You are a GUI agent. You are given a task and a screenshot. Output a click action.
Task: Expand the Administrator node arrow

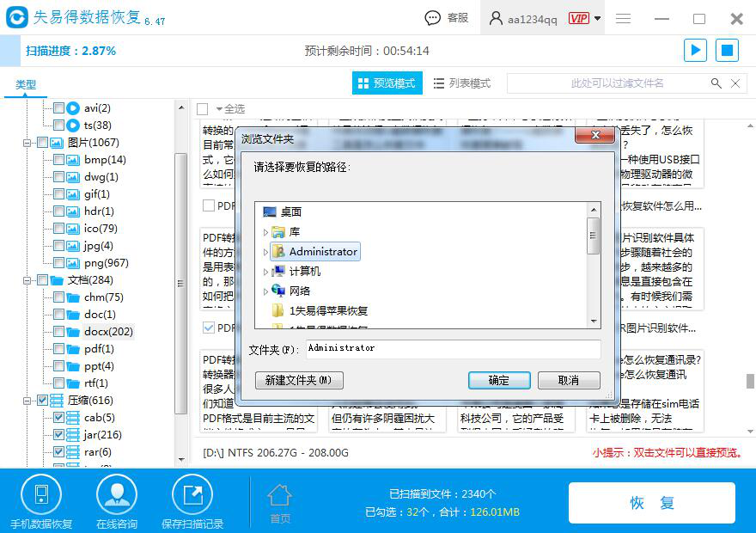(x=265, y=252)
